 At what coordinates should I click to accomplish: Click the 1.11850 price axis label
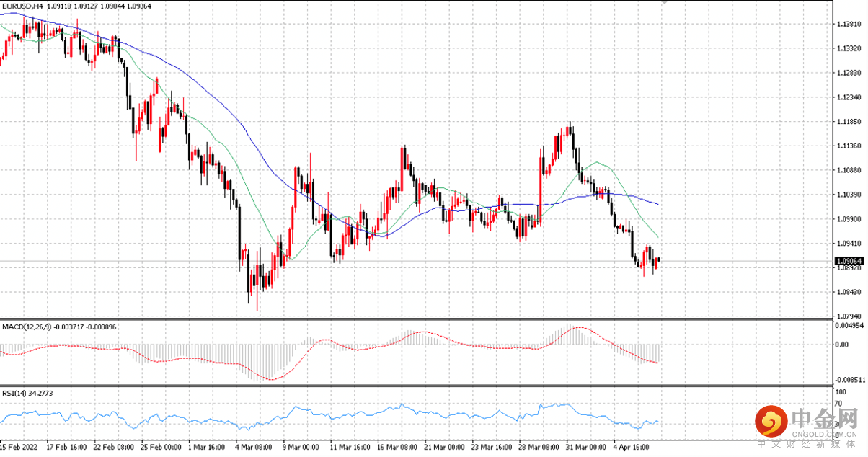coord(849,122)
